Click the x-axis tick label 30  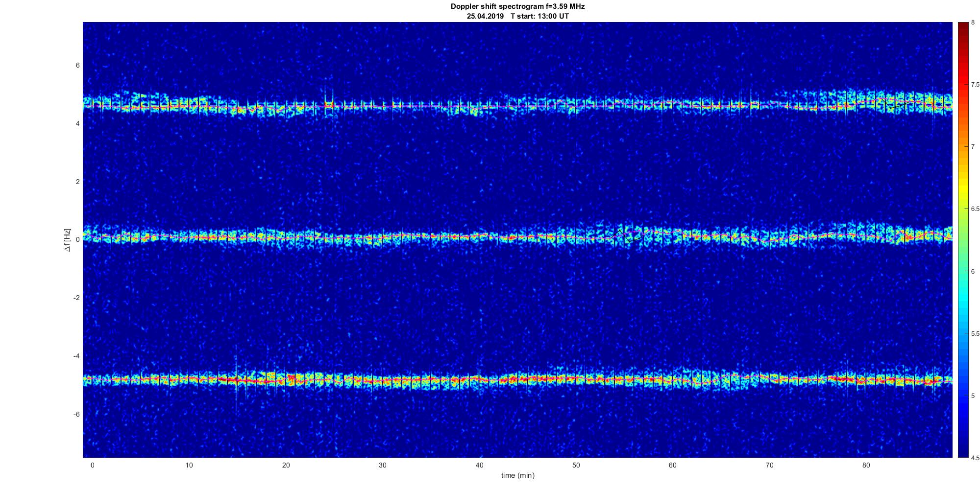(x=383, y=466)
